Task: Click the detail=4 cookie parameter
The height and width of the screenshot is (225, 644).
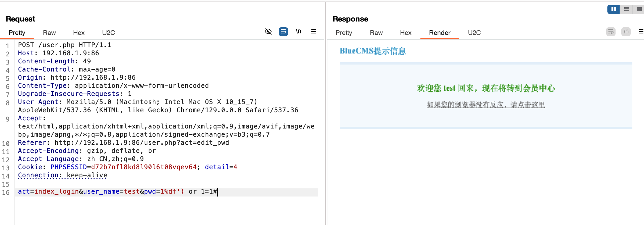Action: (x=221, y=167)
